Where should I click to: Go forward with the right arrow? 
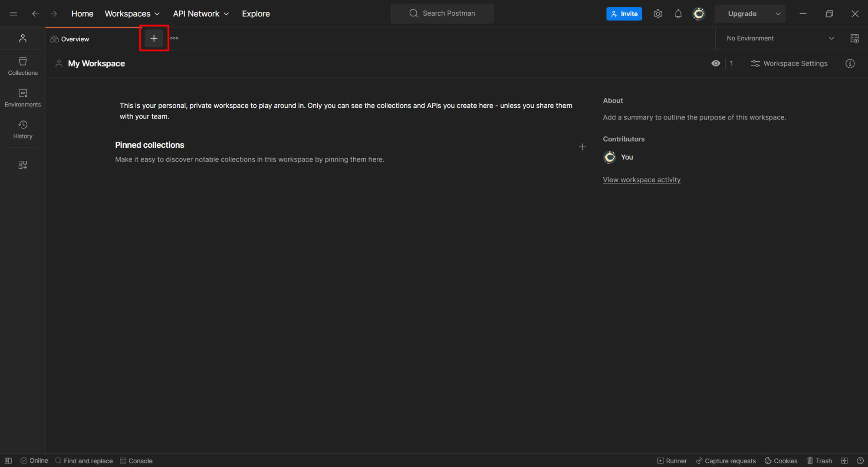tap(53, 14)
